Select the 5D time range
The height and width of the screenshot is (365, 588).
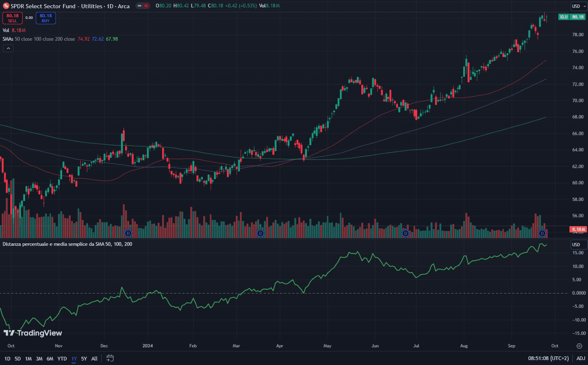coord(18,359)
